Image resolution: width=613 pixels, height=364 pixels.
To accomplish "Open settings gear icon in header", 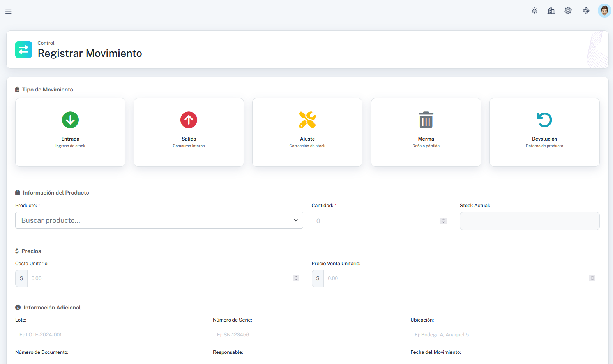I will pyautogui.click(x=568, y=11).
